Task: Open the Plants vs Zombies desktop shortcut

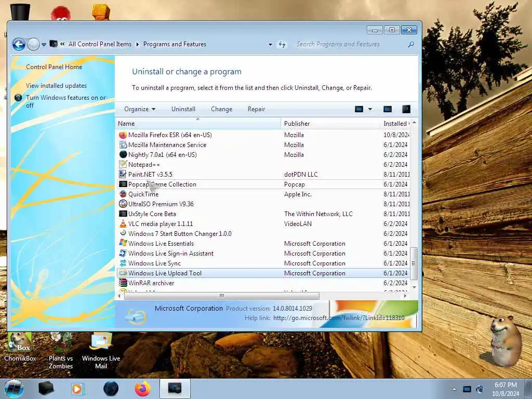Action: 61,351
